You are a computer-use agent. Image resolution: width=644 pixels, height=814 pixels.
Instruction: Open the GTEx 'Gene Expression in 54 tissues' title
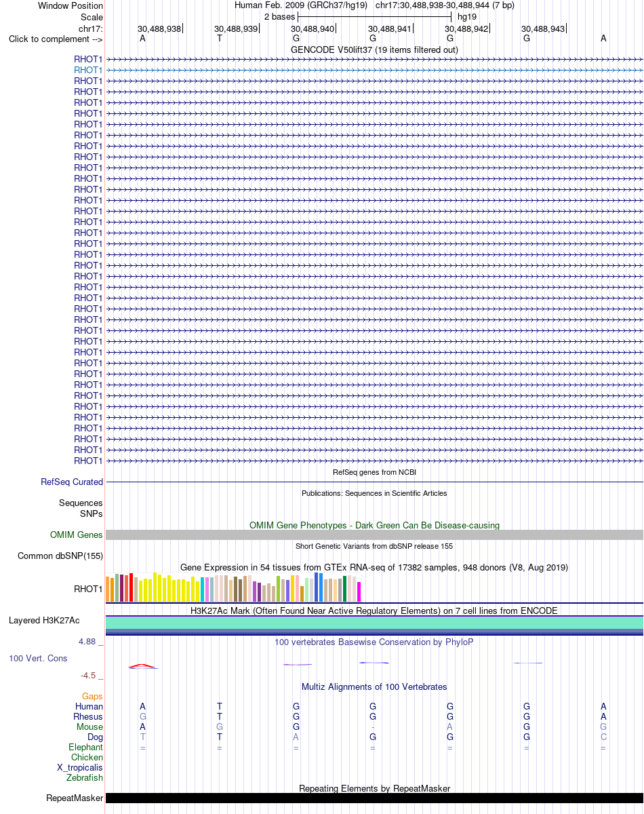[374, 567]
